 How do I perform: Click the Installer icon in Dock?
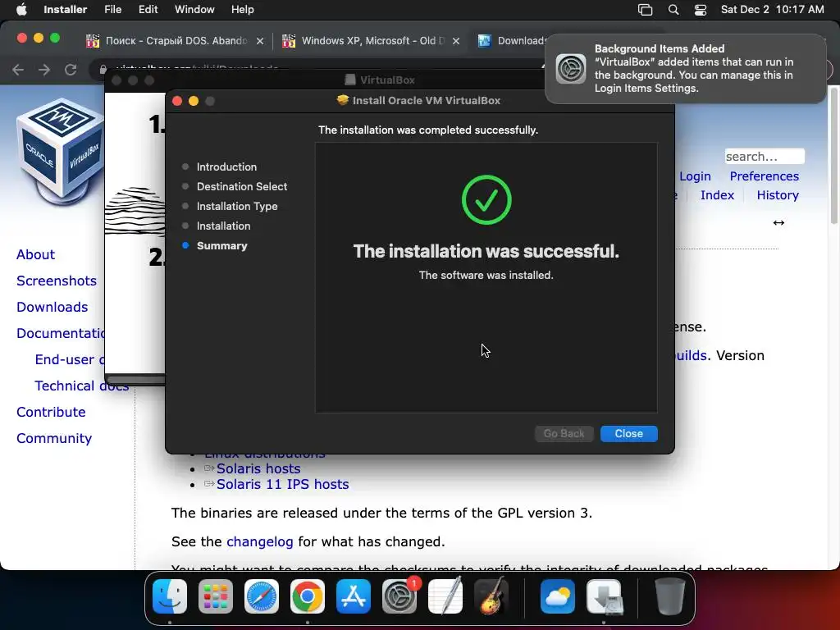point(604,596)
